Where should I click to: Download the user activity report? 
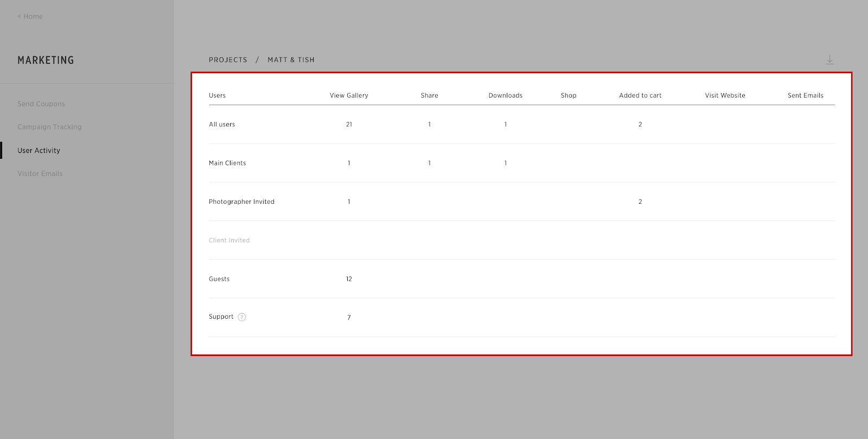coord(829,60)
